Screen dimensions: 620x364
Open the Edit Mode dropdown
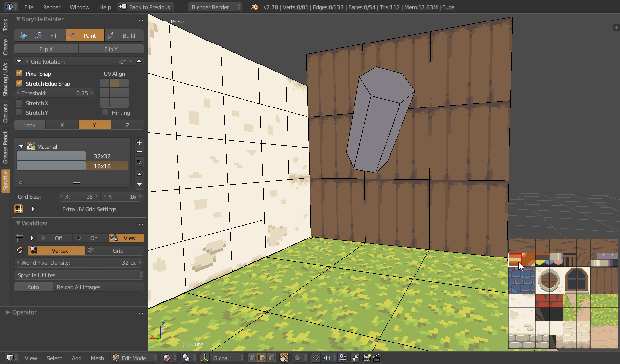[x=134, y=358]
